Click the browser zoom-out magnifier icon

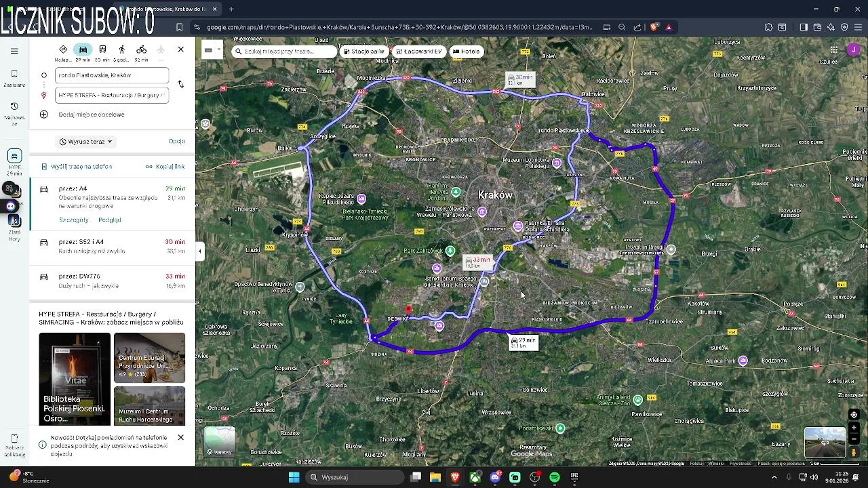tap(622, 27)
